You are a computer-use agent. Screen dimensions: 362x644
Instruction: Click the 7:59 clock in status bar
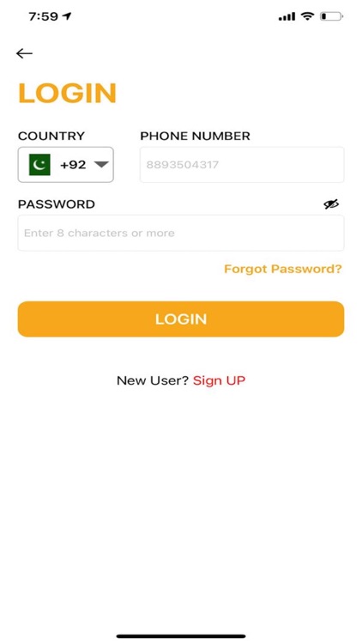(43, 16)
